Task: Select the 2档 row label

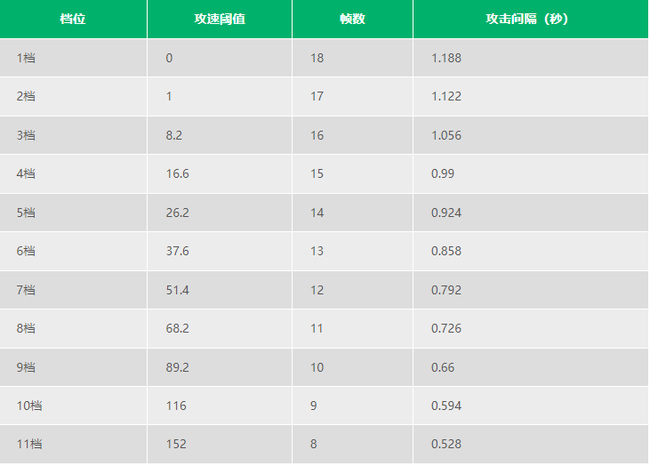Action: (x=26, y=97)
